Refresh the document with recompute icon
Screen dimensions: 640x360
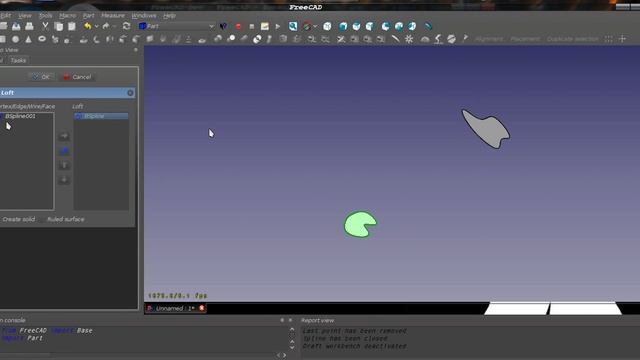pyautogui.click(x=127, y=26)
